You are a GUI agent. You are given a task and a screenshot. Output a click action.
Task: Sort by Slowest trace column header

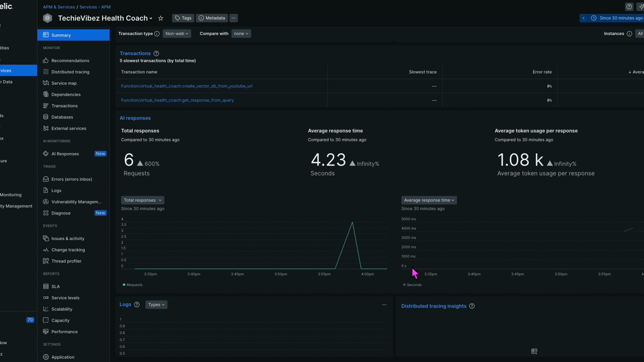point(423,72)
